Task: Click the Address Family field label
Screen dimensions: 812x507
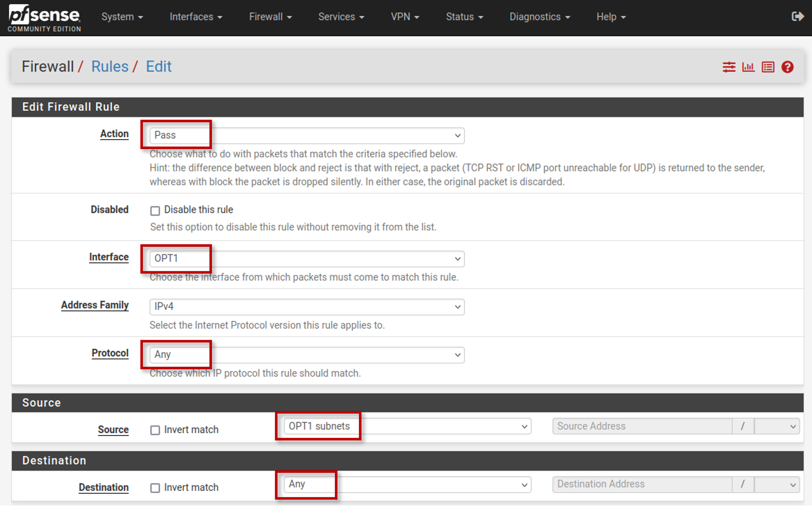Action: 95,305
